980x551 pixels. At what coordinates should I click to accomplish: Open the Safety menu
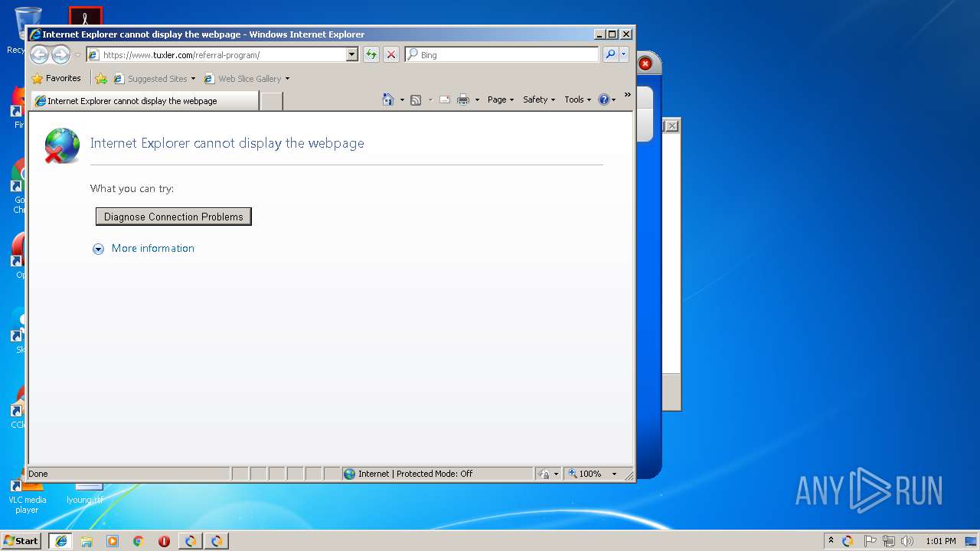539,99
